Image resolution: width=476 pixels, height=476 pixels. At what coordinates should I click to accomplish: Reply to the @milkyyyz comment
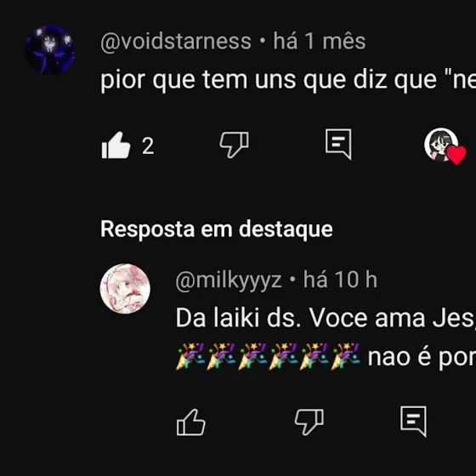click(x=413, y=422)
